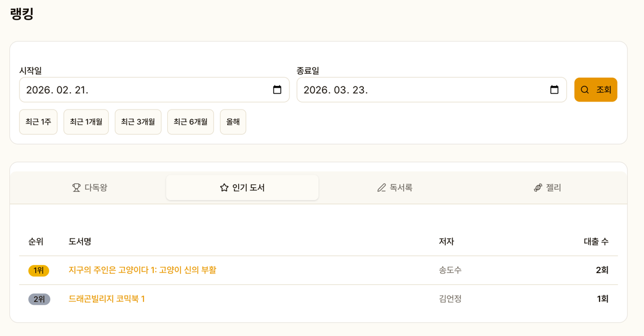Click the 대출 수 column header

(596, 242)
